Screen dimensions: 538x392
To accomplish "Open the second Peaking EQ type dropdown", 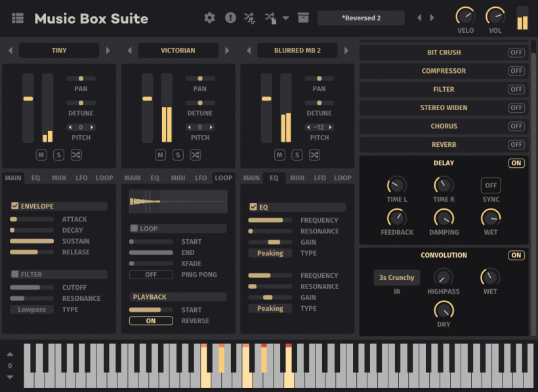I will (270, 308).
